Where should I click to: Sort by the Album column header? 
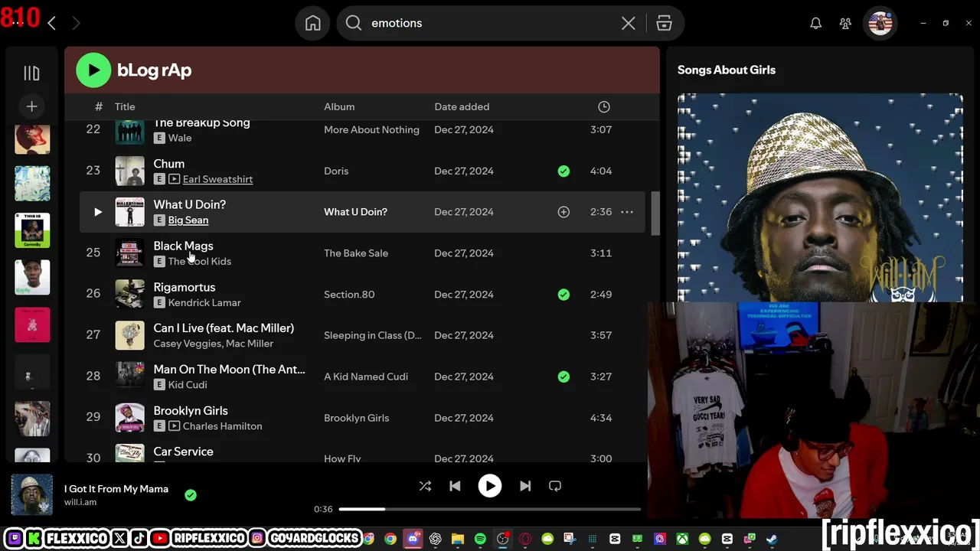(339, 106)
